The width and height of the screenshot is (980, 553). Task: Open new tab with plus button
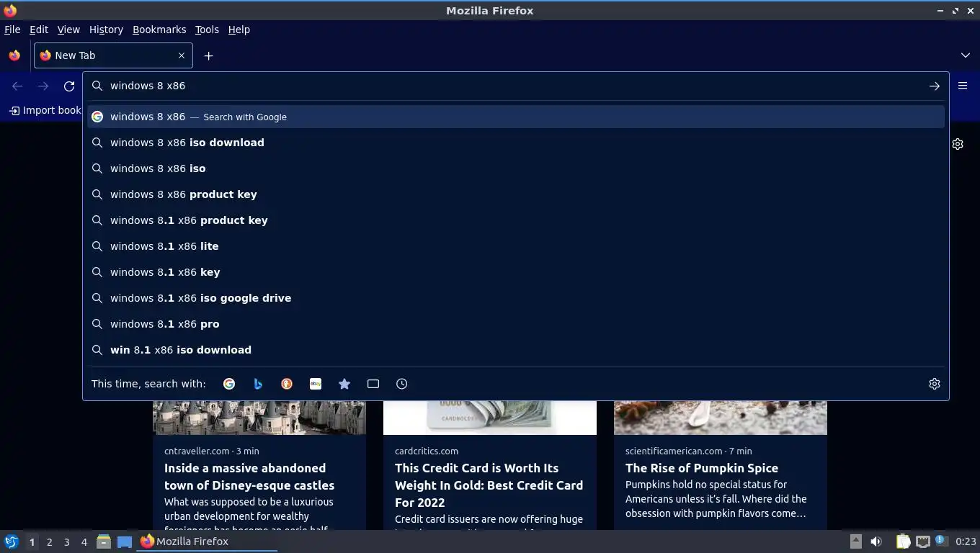[x=208, y=55]
